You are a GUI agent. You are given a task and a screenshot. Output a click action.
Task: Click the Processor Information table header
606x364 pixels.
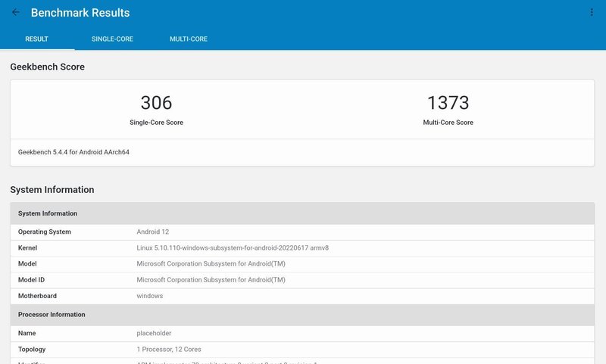pyautogui.click(x=302, y=315)
